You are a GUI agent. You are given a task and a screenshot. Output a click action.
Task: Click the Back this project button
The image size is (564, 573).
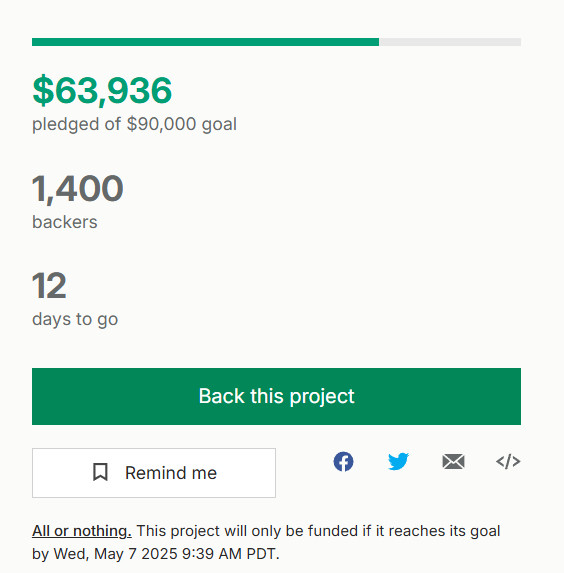[276, 396]
